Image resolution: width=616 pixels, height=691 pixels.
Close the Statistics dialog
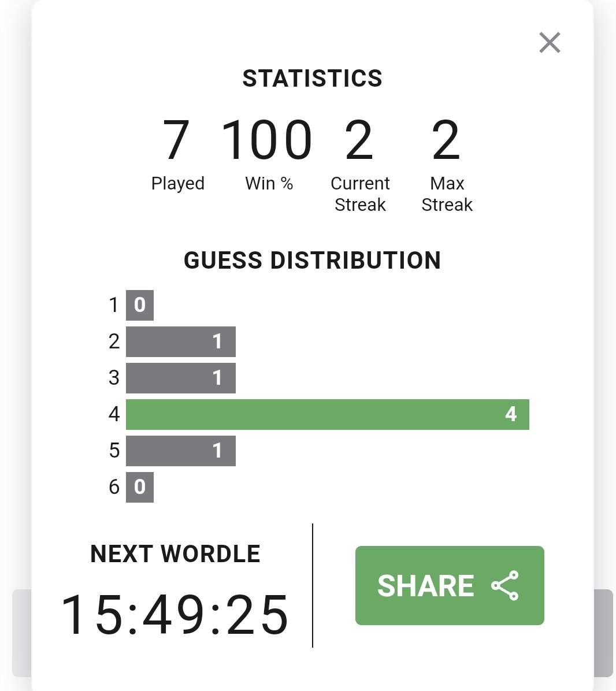[x=550, y=43]
